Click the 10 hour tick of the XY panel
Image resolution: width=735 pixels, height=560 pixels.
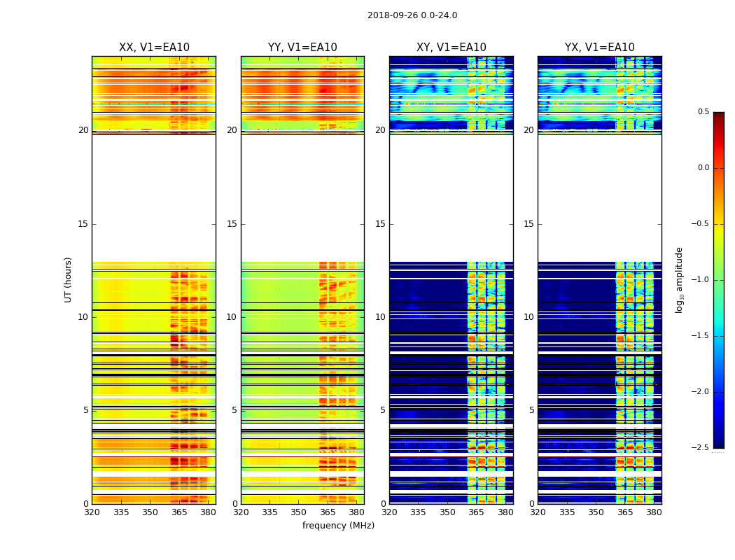(380, 317)
